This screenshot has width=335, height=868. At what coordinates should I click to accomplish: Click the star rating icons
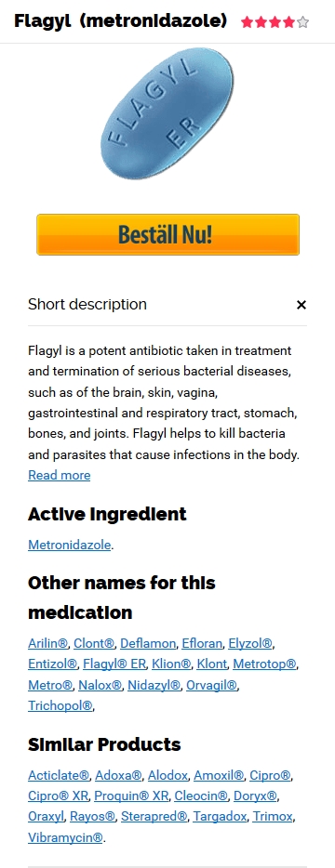tap(275, 22)
